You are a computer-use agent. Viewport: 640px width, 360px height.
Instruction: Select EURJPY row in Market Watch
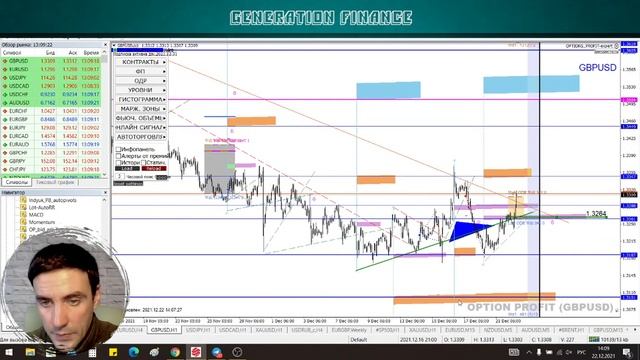51,128
